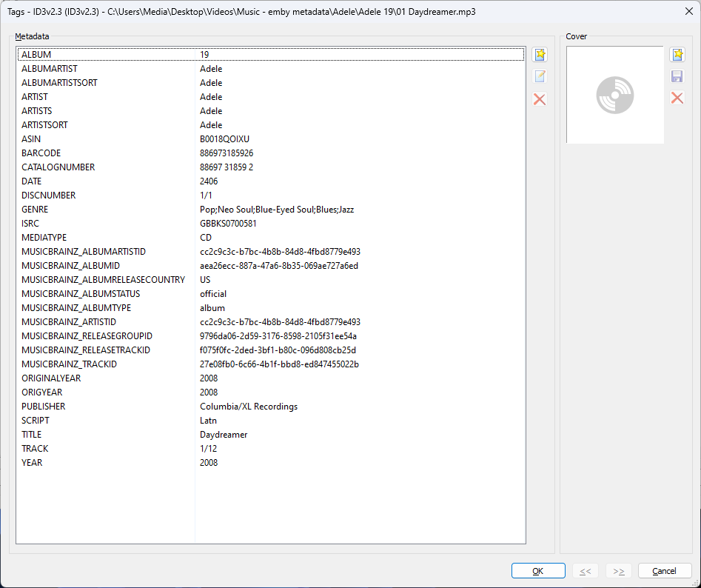Click publisher value Columbia/XL Recordings
701x588 pixels.
(249, 407)
